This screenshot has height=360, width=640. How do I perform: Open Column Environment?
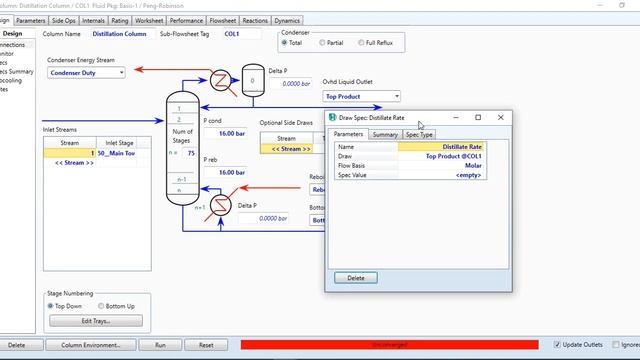[x=91, y=345]
